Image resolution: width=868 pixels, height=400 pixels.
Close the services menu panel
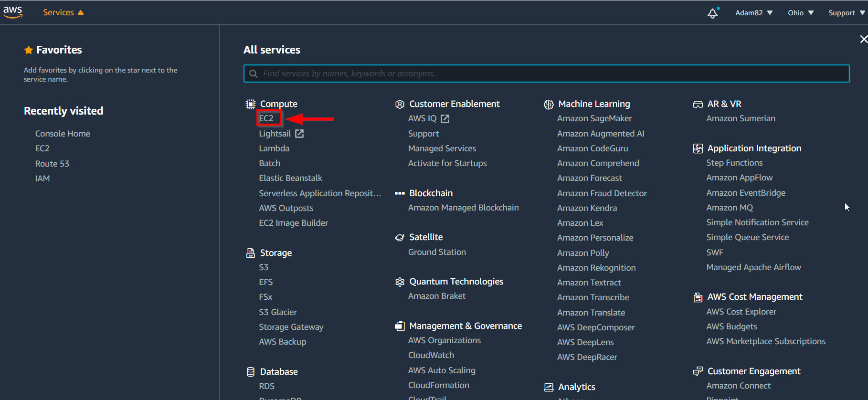tap(863, 39)
